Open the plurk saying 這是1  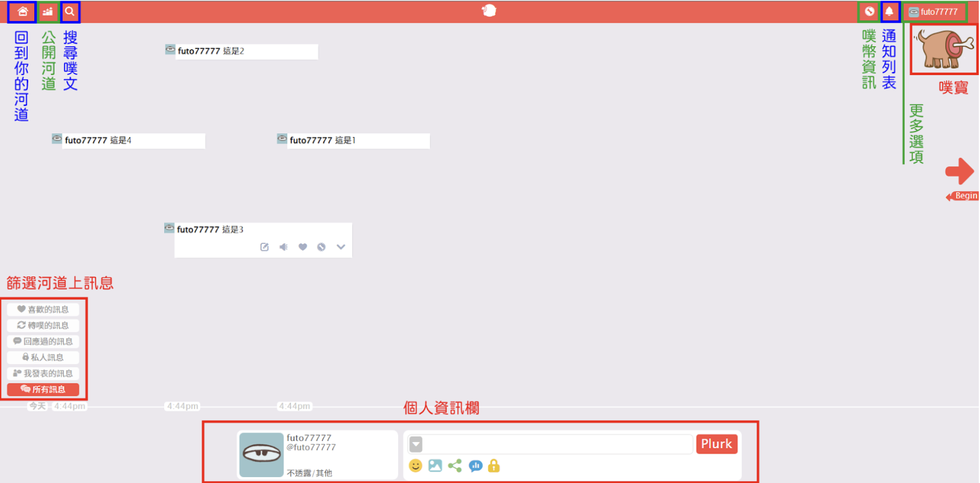tap(359, 141)
